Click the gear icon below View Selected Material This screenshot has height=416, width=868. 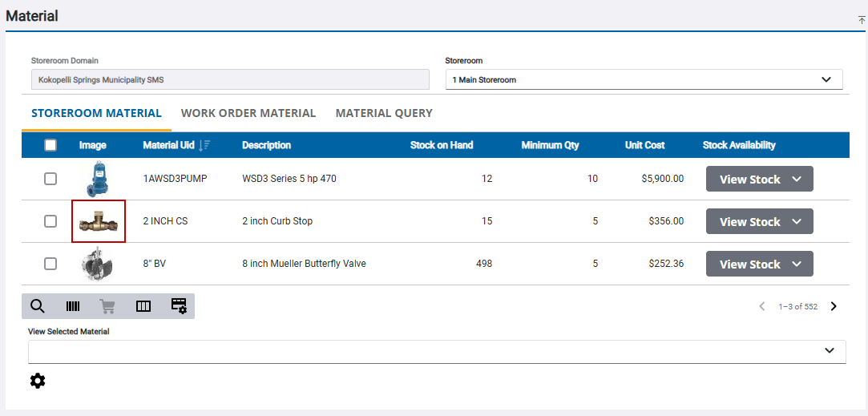[x=38, y=381]
